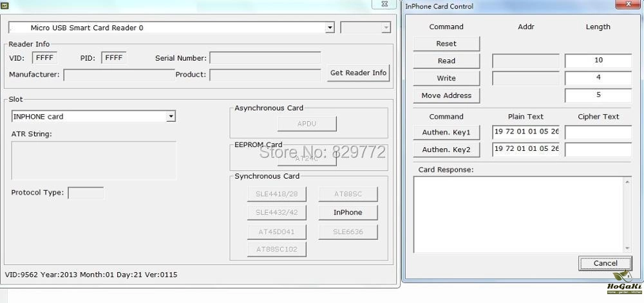Focus the Manufacturer field

click(x=118, y=75)
